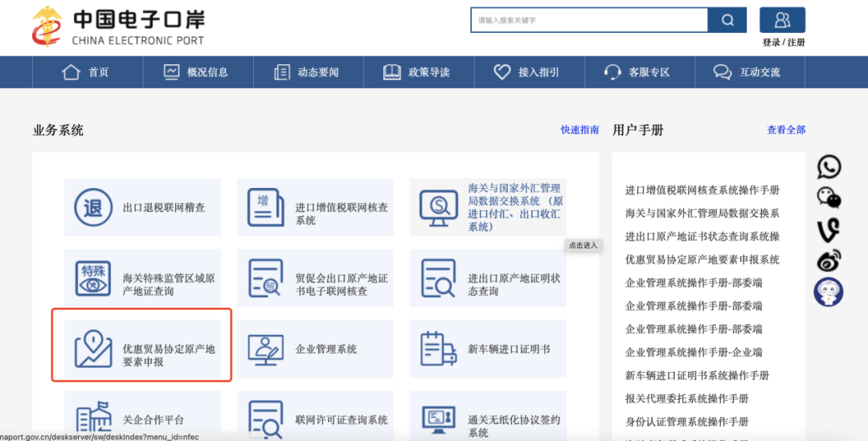Screen dimensions: 868x441
Task: Click the WhatsApp-style phone chat icon
Action: click(829, 166)
